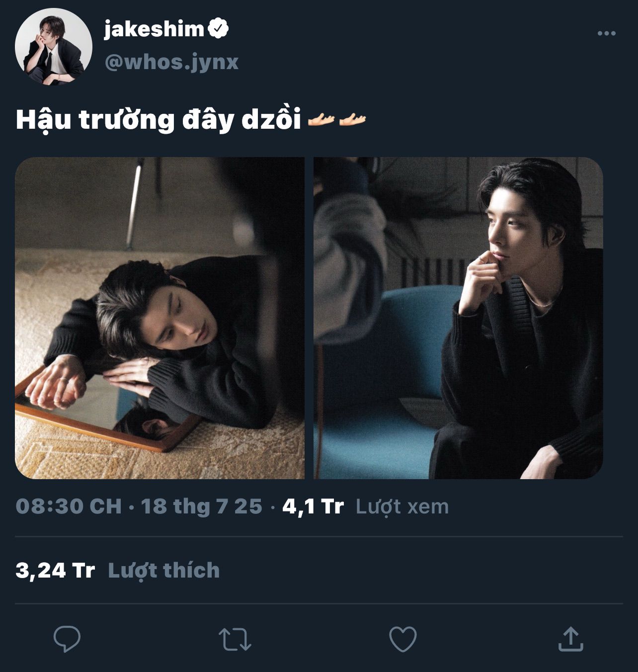Viewport: 638px width, 672px height.
Task: Open the share upload arrow icon
Action: [x=570, y=639]
